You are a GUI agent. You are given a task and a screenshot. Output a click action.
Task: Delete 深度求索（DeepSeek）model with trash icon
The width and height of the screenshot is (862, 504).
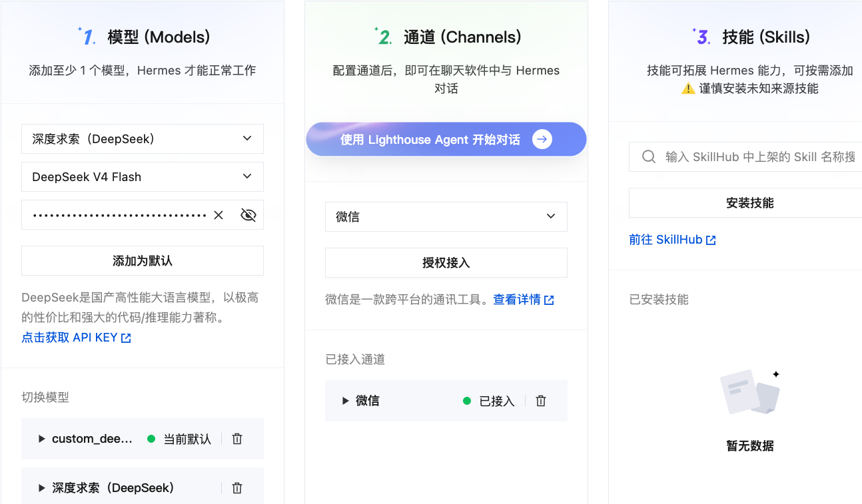[x=237, y=488]
